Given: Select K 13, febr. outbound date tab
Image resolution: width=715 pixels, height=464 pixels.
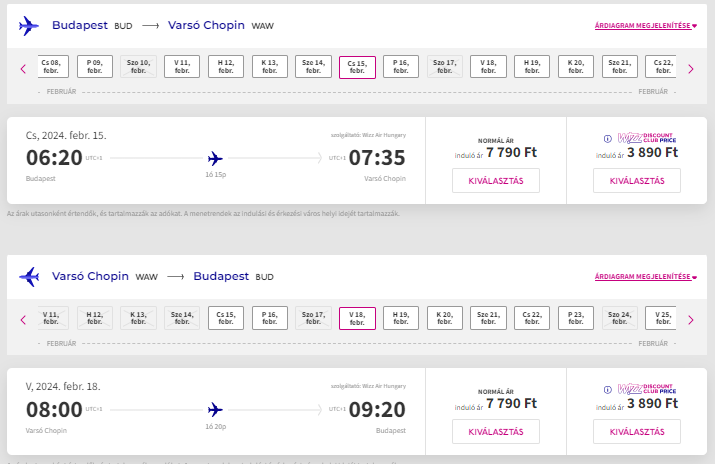Looking at the screenshot, I should 269,67.
